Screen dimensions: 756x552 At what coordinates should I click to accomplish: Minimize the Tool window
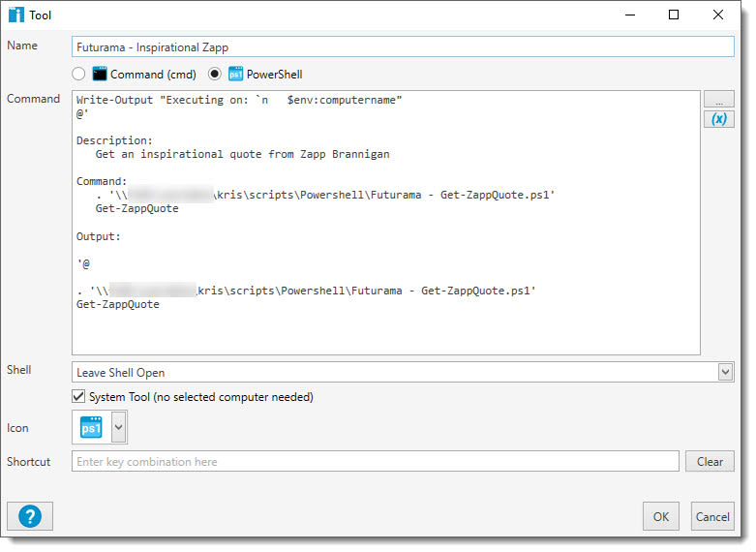[630, 15]
